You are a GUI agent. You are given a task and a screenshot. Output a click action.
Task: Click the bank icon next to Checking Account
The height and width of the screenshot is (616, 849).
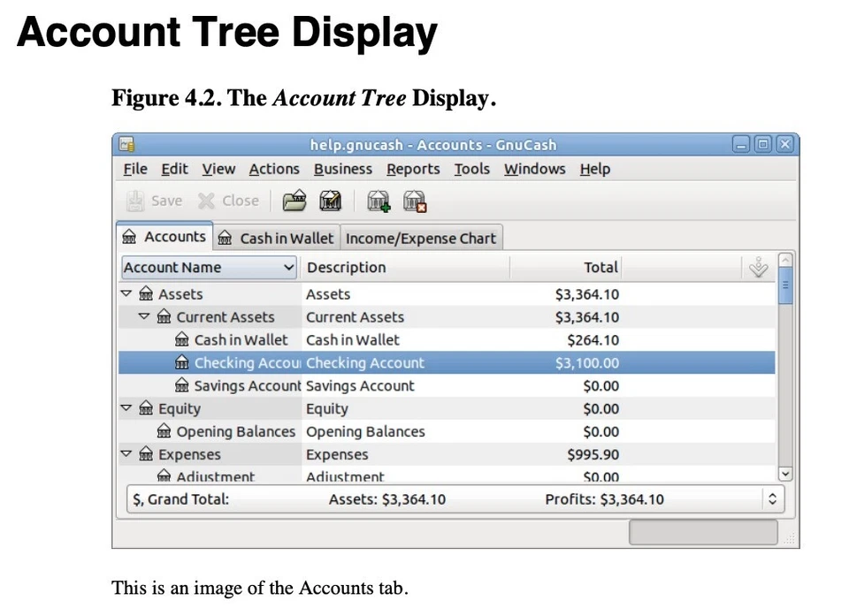(x=182, y=362)
